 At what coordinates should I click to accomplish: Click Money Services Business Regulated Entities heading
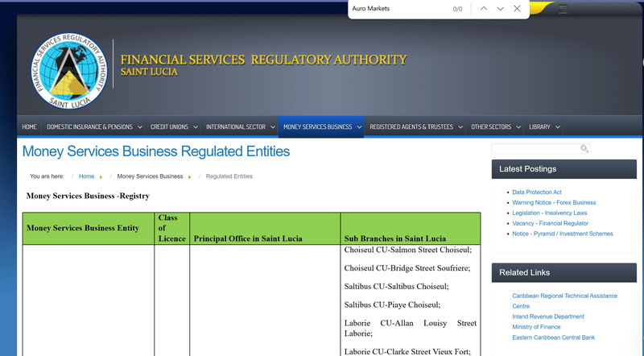click(x=156, y=151)
